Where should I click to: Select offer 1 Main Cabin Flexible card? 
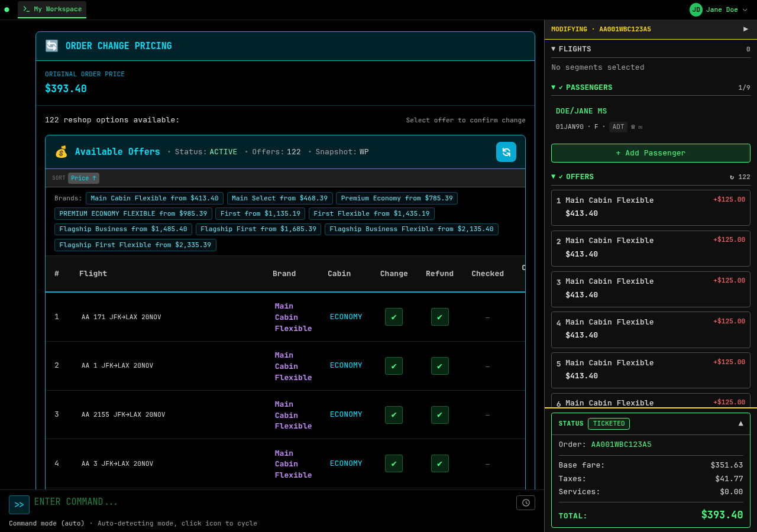651,207
